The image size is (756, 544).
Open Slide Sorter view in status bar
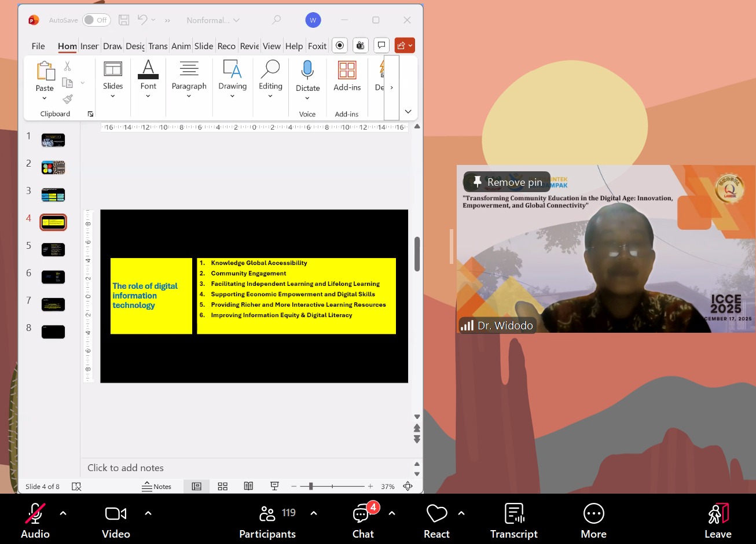pos(223,487)
